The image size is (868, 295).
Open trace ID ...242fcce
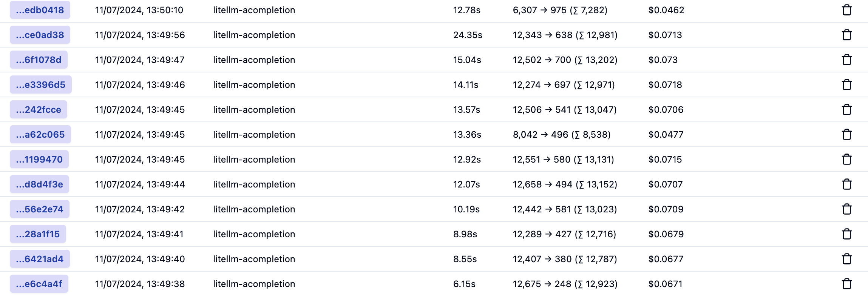39,110
